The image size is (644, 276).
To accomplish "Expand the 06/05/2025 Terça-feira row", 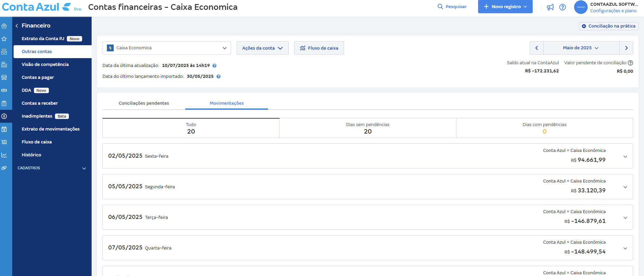I will (x=368, y=217).
